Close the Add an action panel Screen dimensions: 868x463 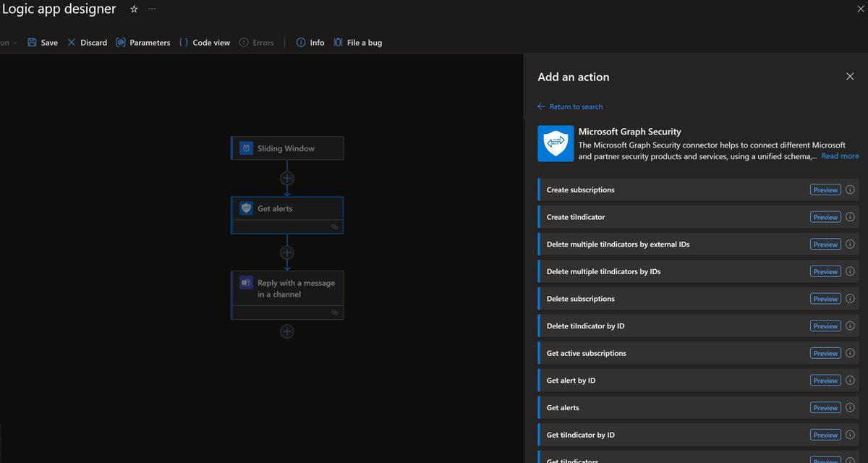tap(850, 77)
